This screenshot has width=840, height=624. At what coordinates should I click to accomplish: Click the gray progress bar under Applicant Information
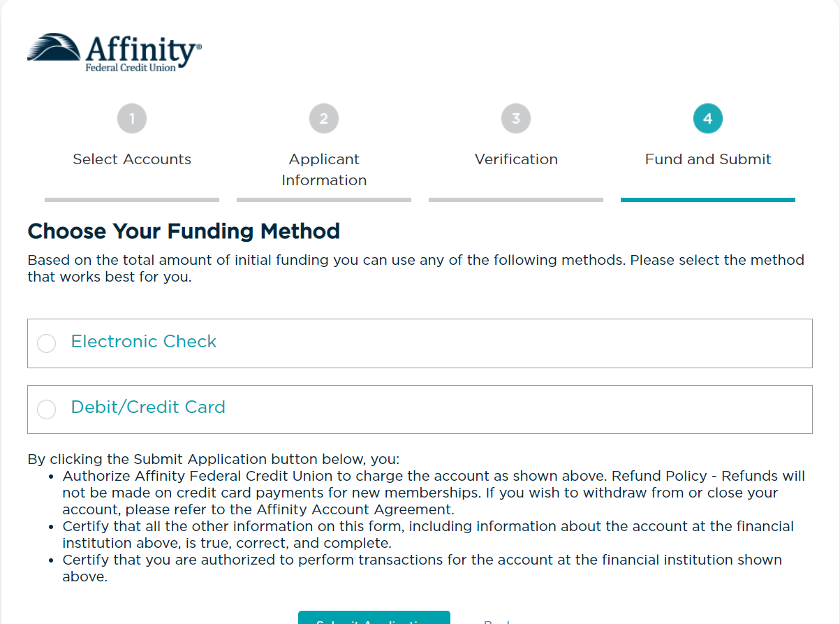click(324, 200)
